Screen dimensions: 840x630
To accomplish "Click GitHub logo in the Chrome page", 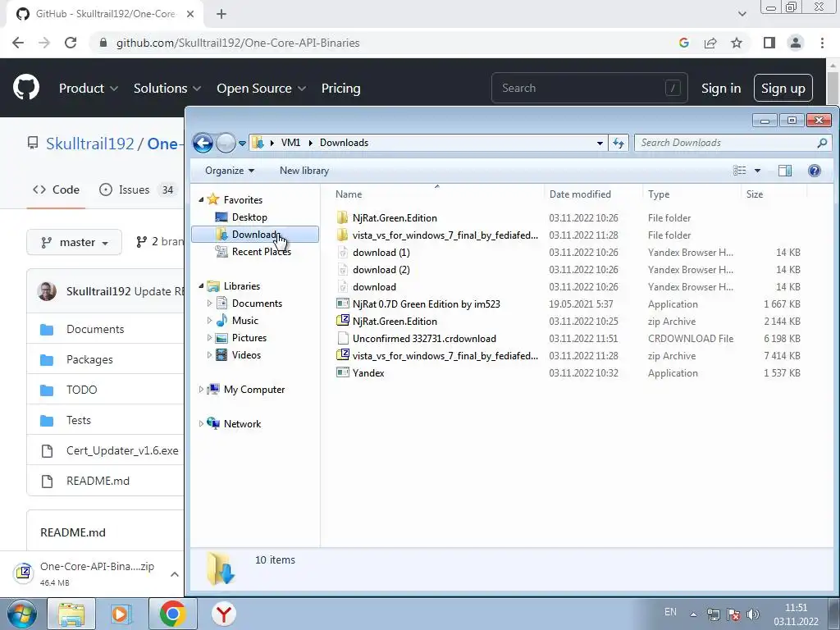I will [x=26, y=88].
